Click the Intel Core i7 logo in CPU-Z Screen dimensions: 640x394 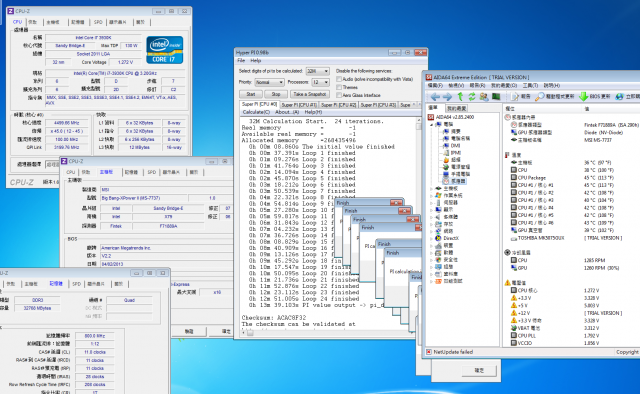(x=164, y=50)
